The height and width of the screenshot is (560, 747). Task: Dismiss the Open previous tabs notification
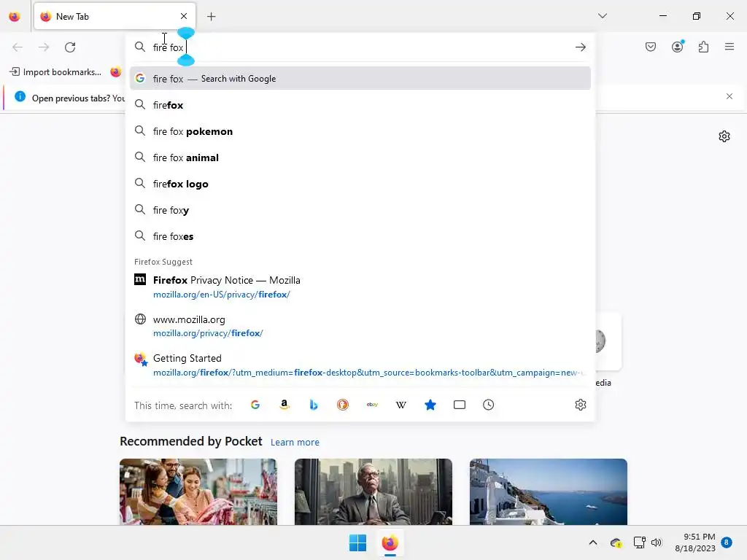click(729, 96)
